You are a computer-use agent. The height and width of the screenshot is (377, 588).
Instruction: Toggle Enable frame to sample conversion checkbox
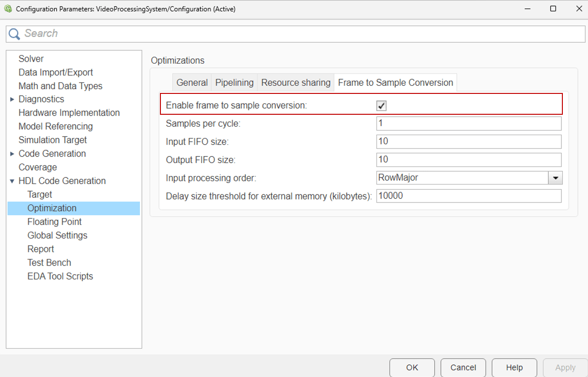point(382,106)
